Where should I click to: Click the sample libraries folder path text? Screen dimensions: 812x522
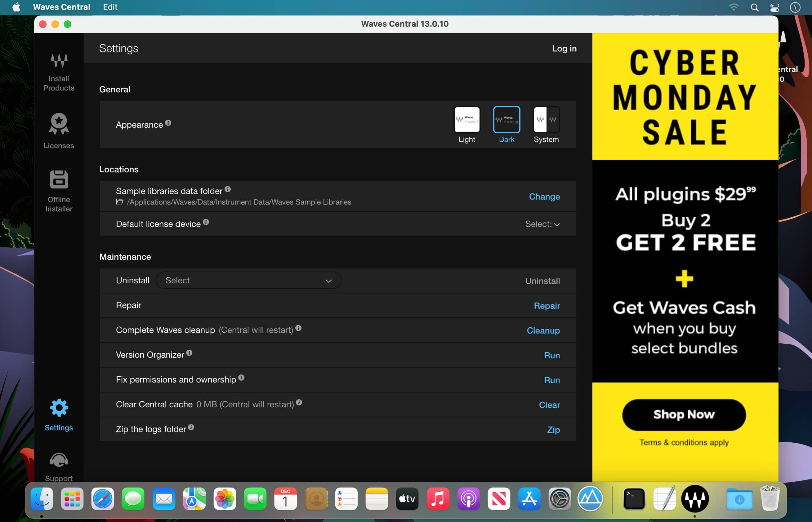point(239,202)
